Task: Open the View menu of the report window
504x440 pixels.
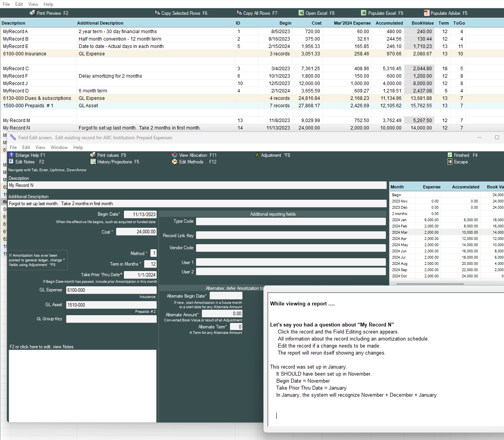Action: (x=33, y=4)
